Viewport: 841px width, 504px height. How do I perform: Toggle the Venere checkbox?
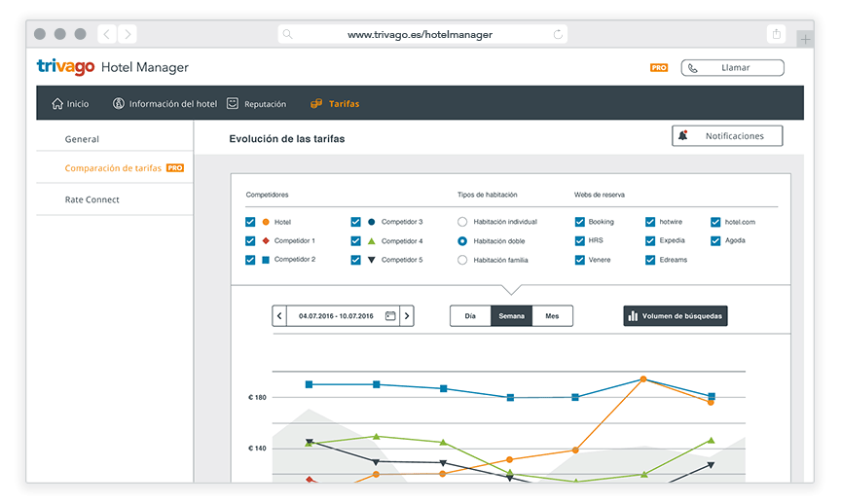[579, 260]
